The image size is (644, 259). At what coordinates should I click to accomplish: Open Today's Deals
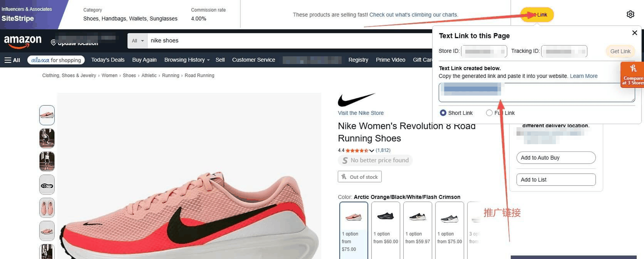(x=108, y=60)
